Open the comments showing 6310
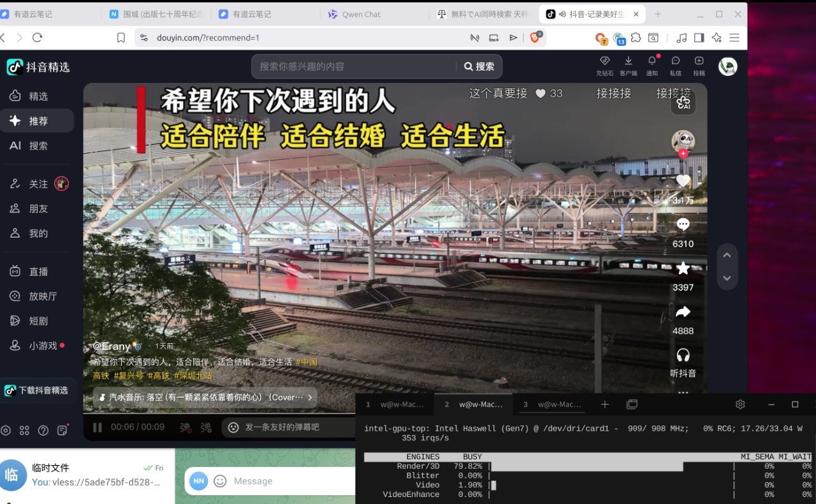 (683, 224)
